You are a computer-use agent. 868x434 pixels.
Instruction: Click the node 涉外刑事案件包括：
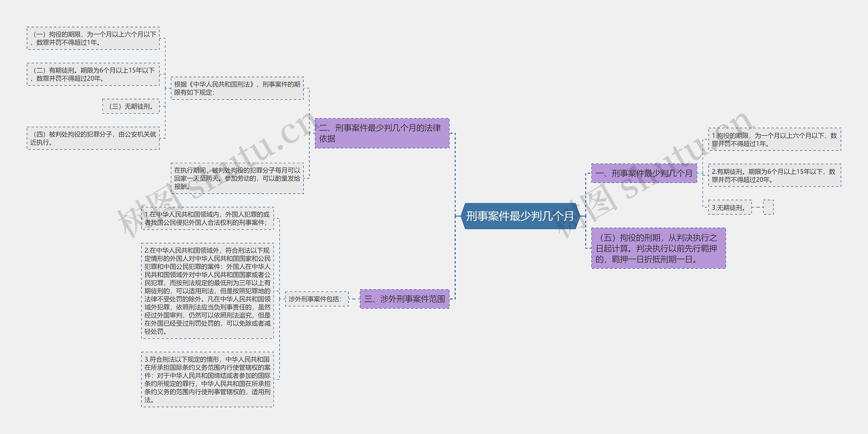317,299
